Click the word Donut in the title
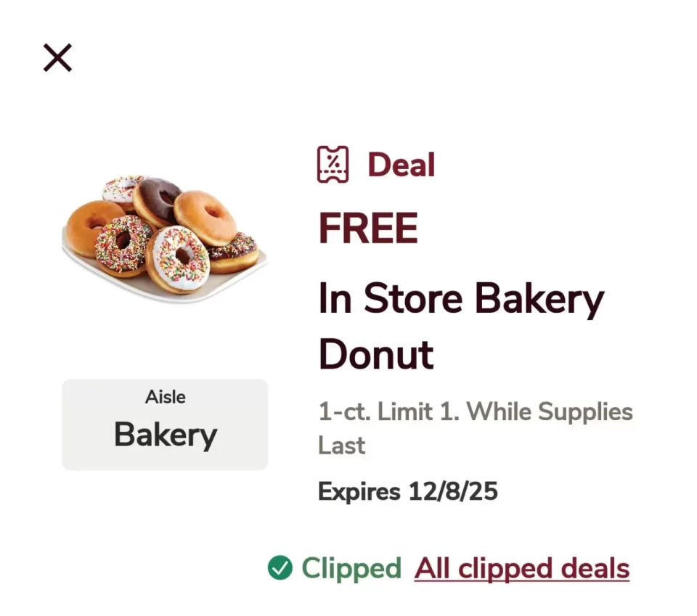The image size is (697, 616). tap(376, 355)
